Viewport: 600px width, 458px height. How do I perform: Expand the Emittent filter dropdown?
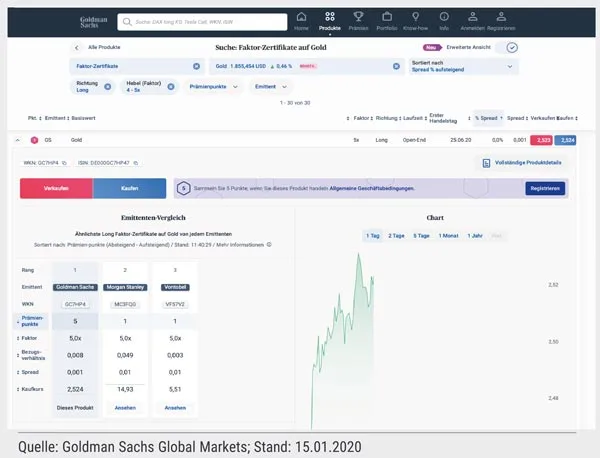click(271, 87)
